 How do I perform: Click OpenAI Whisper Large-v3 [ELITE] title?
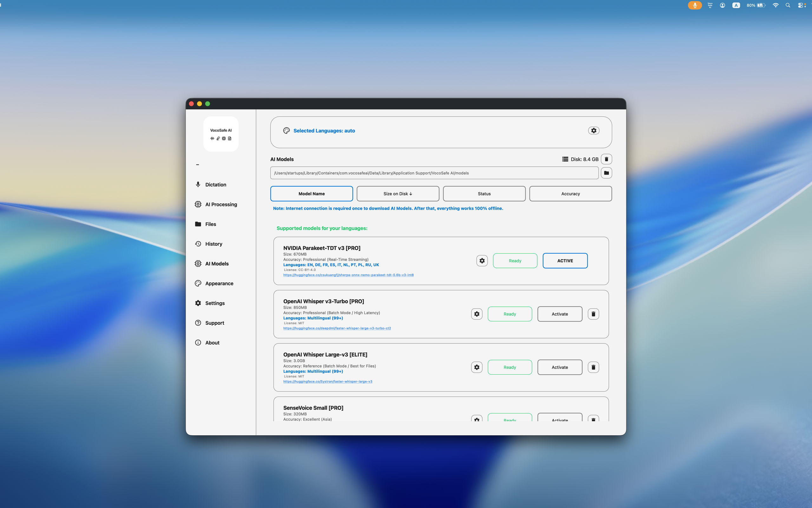tap(325, 354)
